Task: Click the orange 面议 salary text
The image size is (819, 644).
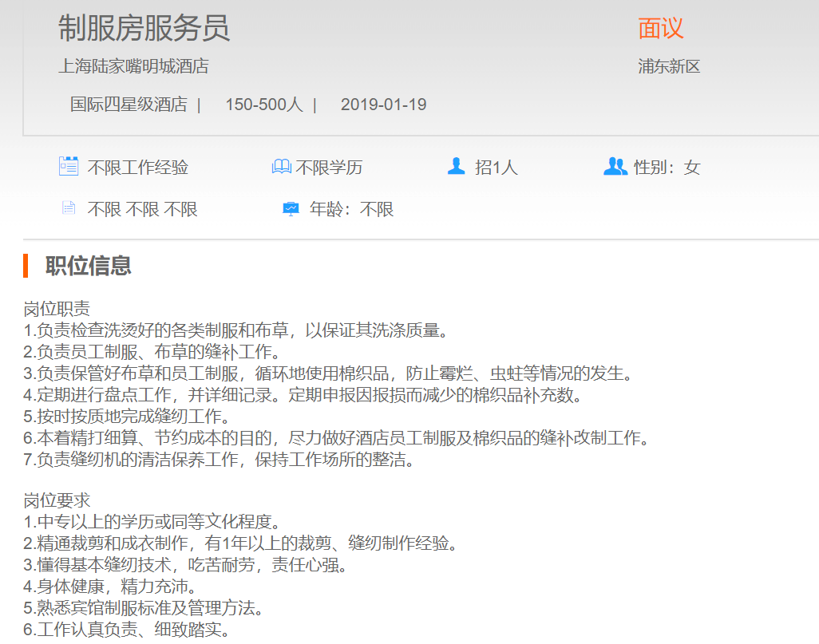Action: point(661,29)
